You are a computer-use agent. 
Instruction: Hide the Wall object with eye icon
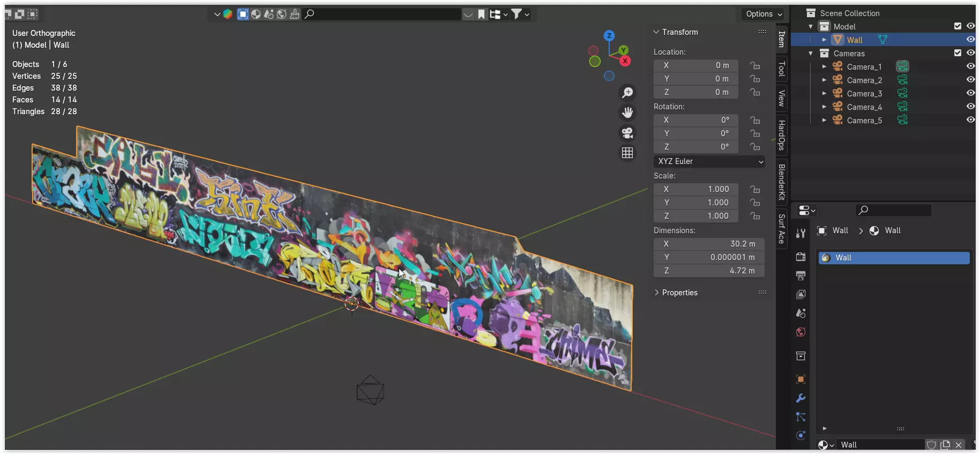pyautogui.click(x=970, y=39)
